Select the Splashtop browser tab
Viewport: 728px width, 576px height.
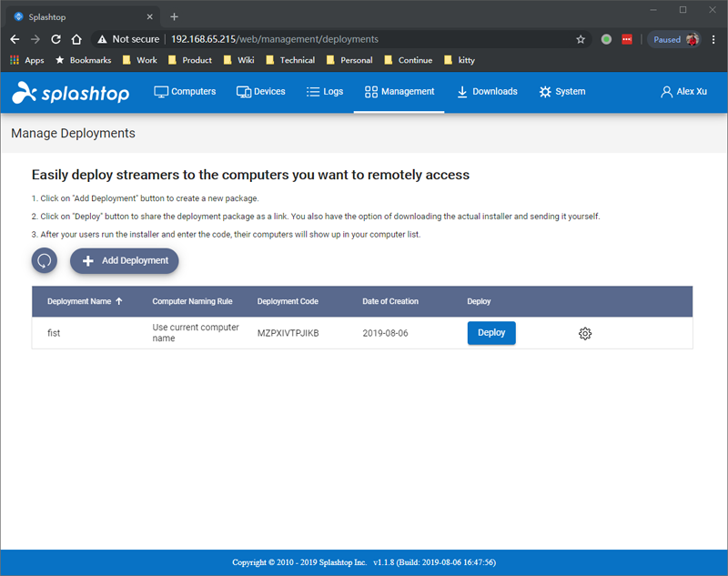click(x=83, y=16)
